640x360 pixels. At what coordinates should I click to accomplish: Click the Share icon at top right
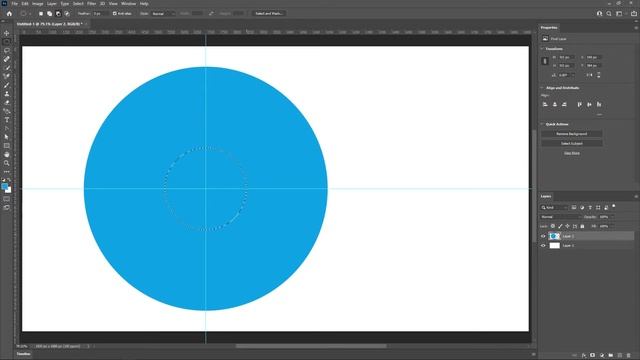(634, 13)
